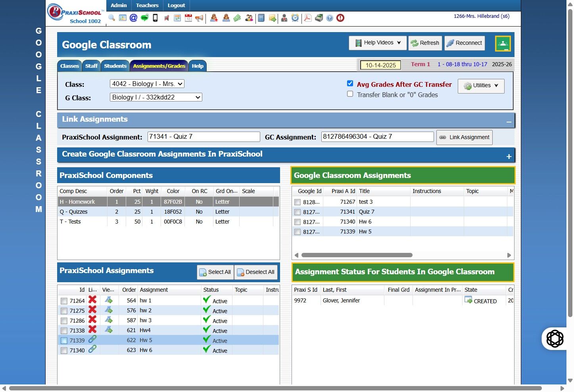Check the box for Quiz 7 Google assignment
Image resolution: width=574 pixels, height=392 pixels.
pos(298,212)
